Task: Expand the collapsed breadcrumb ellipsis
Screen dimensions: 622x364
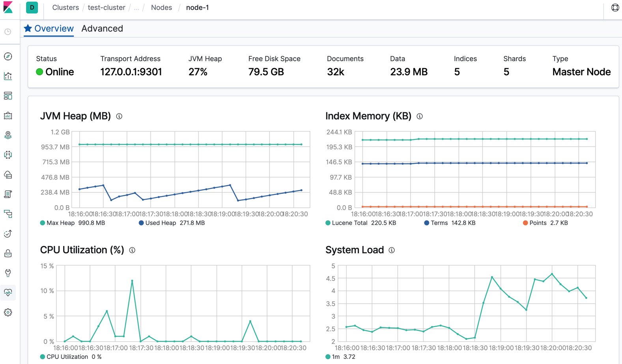Action: point(136,7)
